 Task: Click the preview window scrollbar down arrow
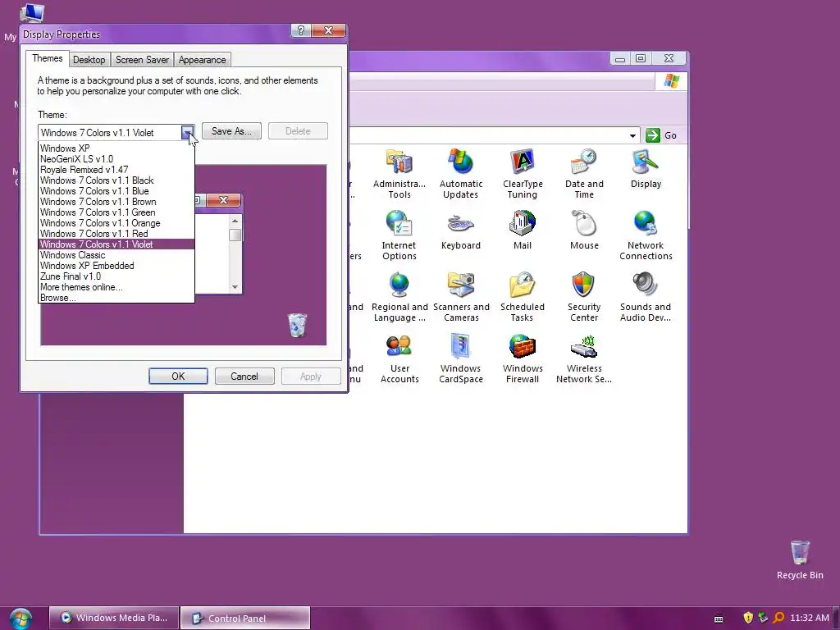235,287
